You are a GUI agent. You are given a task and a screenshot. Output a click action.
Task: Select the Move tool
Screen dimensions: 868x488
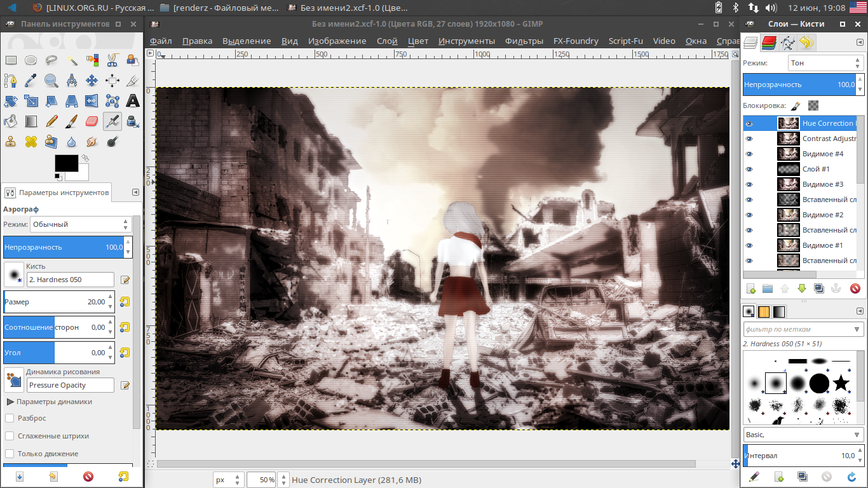tap(92, 81)
